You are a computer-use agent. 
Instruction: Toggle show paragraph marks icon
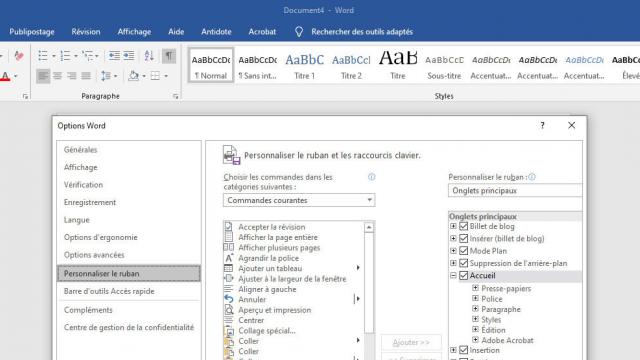[169, 56]
